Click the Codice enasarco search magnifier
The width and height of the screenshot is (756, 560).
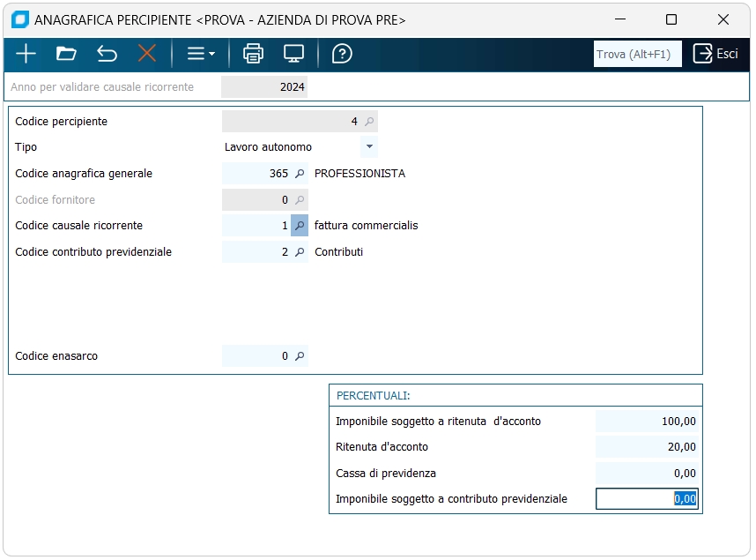tap(300, 356)
